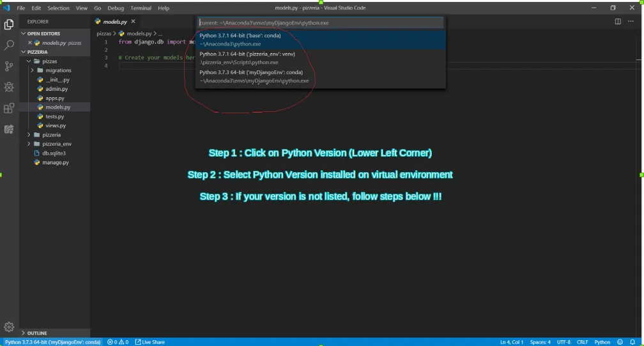Image resolution: width=644 pixels, height=346 pixels.
Task: Restore down the VS Code window
Action: (x=613, y=8)
